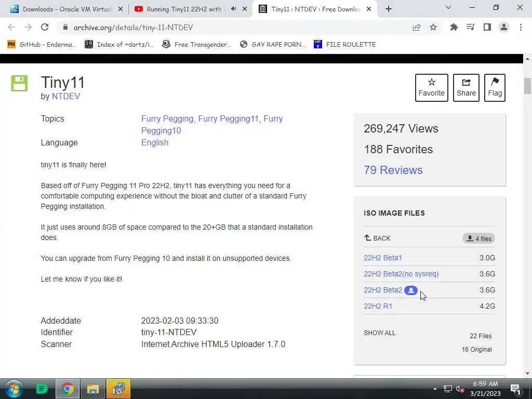Show hidden tray icons arrow
Screen dimensions: 532x399
(x=435, y=389)
